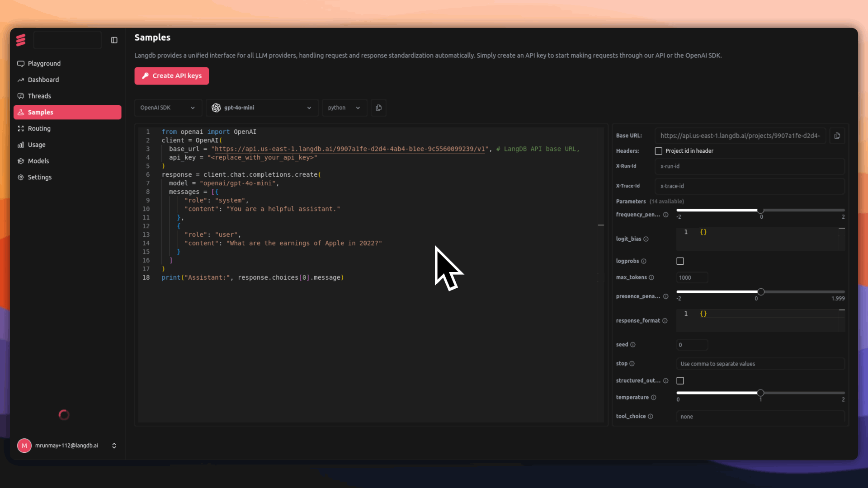Enable the structured_output checkbox
This screenshot has width=868, height=488.
(x=680, y=381)
